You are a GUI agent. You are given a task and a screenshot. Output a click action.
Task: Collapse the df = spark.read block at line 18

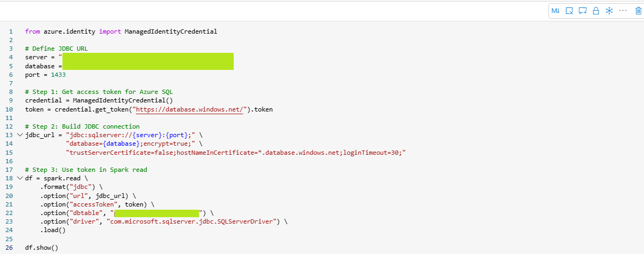pos(20,178)
